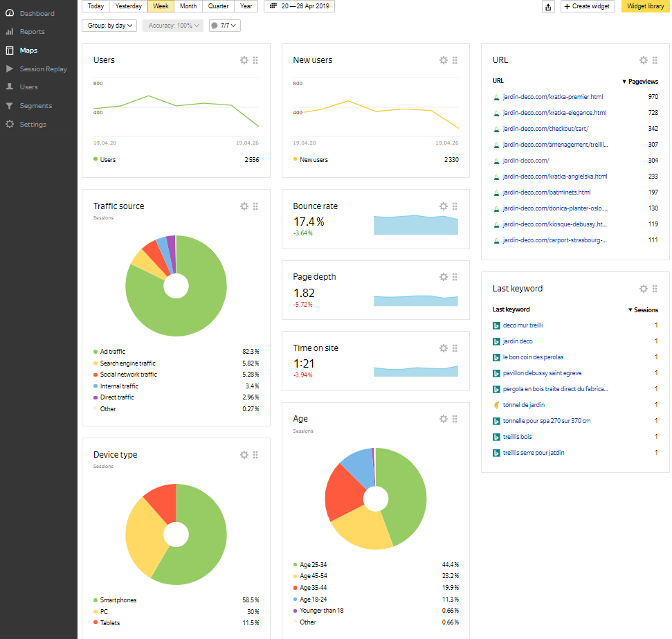The width and height of the screenshot is (672, 639).
Task: Open settings gear on URL widget
Action: click(x=644, y=60)
